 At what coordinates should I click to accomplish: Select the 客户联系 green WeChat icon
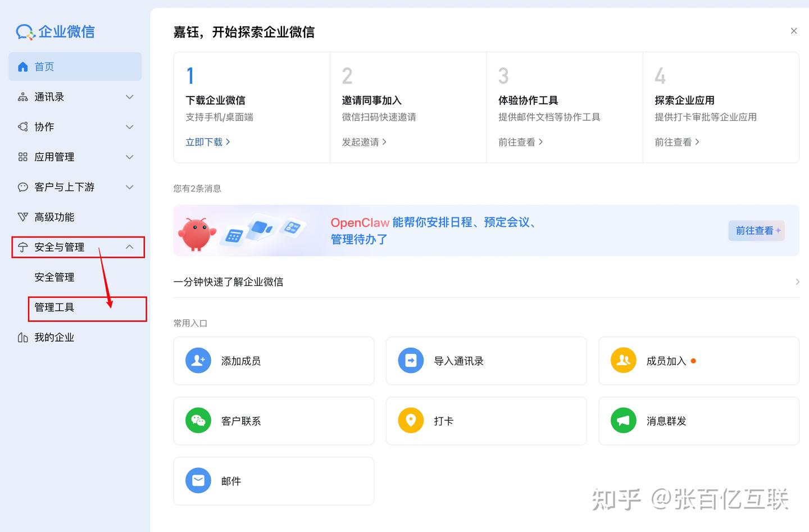[198, 420]
